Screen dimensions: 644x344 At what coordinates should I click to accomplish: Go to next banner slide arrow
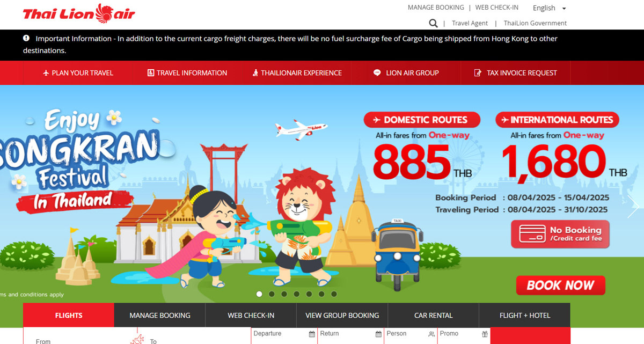coord(633,206)
